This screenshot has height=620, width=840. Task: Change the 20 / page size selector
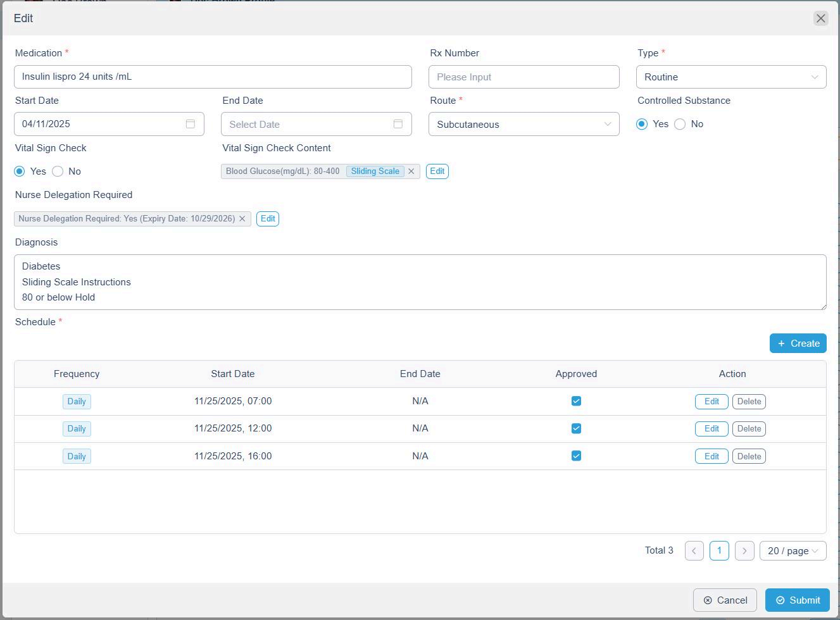tap(793, 551)
